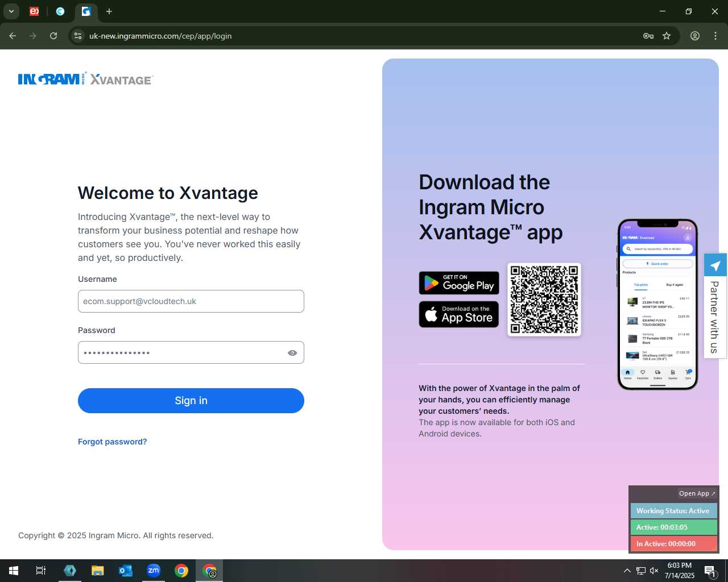Open the network icon in system tray
The image size is (728, 582).
[x=641, y=571]
